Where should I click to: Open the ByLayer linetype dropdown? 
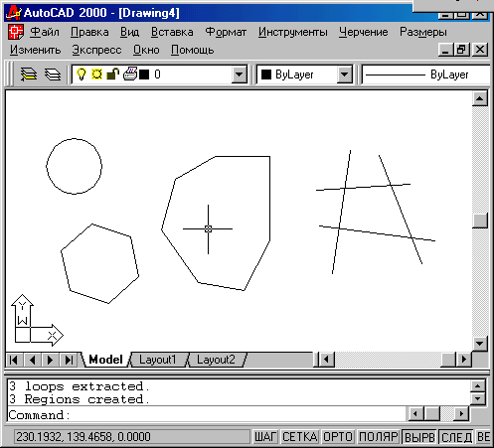click(425, 75)
